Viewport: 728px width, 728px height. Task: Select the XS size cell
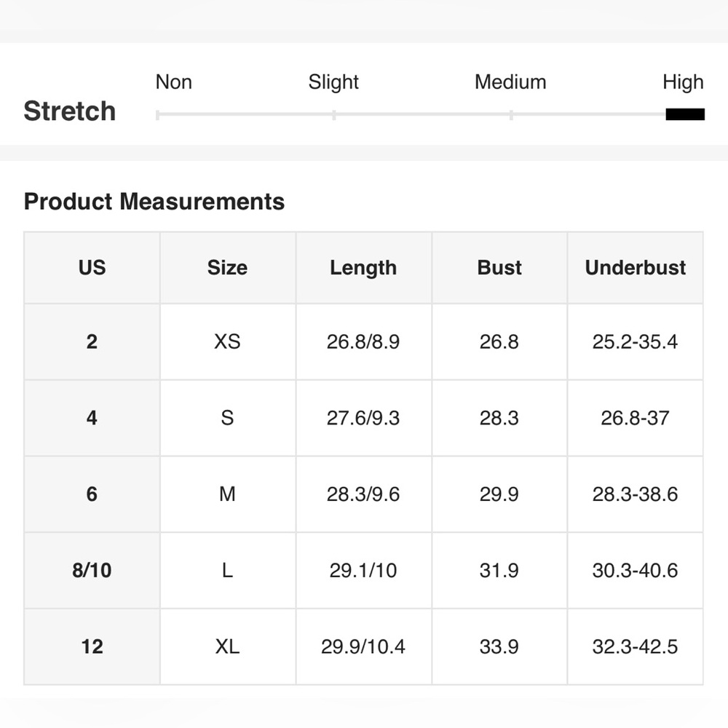[227, 341]
